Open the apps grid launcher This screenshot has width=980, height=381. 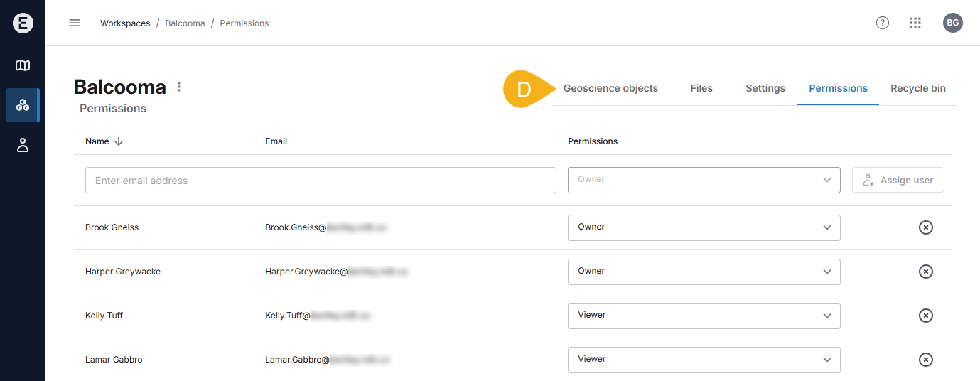click(915, 23)
